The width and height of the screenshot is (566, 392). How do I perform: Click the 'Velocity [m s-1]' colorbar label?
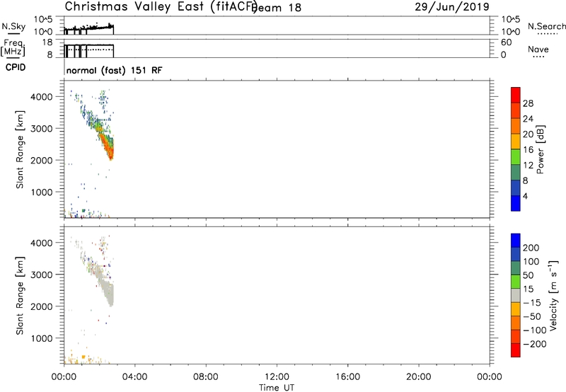click(553, 295)
